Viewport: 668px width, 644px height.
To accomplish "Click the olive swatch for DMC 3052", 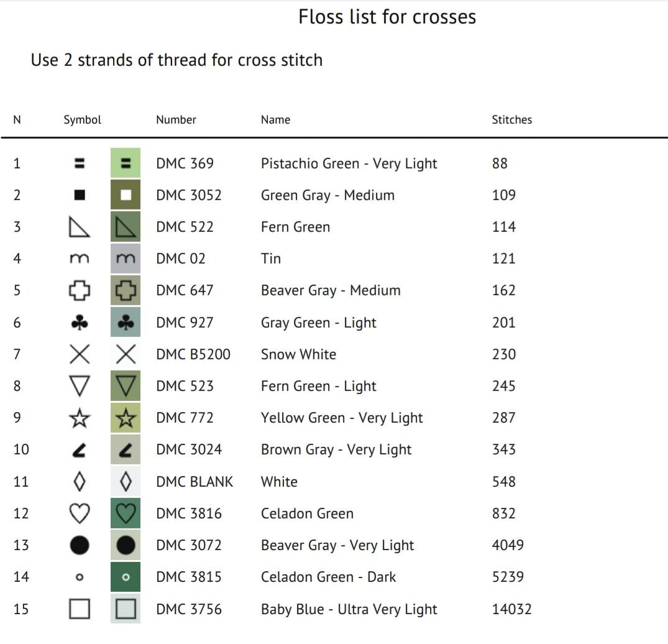I will coord(126,195).
